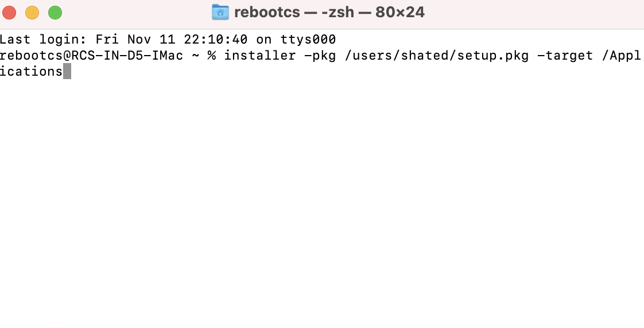Click the word 'installer' in the command
Screen dimensions: 644x328
[x=259, y=55]
